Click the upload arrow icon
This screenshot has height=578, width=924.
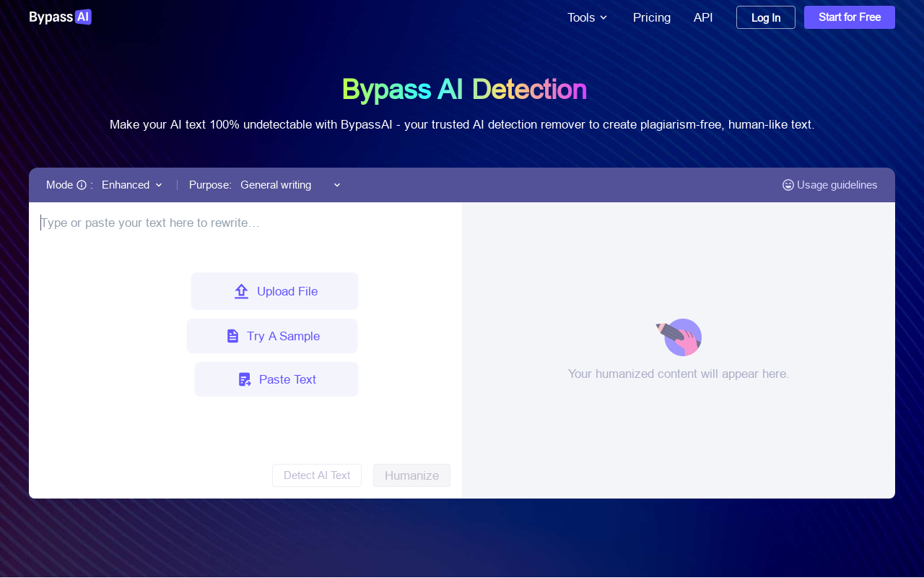point(241,291)
